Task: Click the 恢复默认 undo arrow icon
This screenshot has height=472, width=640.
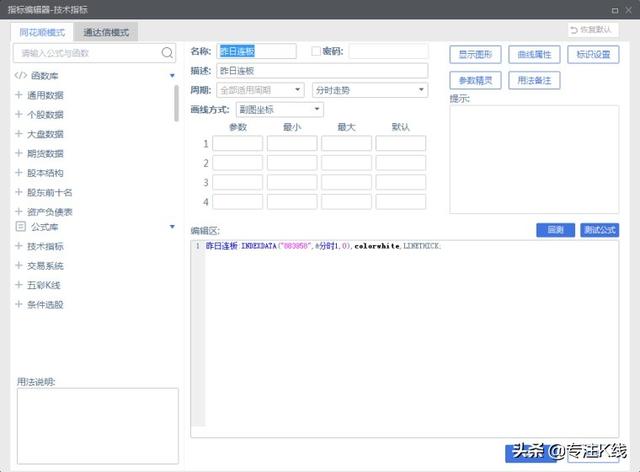Action: click(574, 30)
